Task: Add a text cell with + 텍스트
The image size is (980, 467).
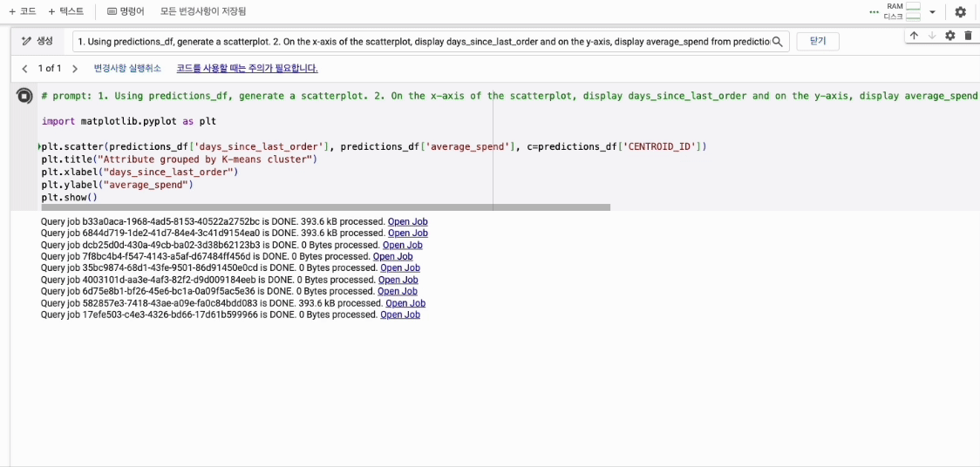Action: (x=66, y=11)
